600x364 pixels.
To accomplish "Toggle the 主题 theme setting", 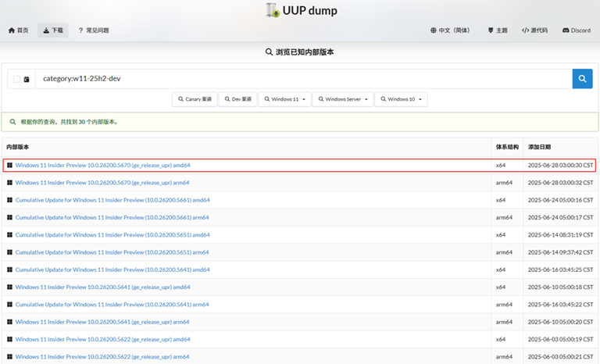I will point(497,30).
